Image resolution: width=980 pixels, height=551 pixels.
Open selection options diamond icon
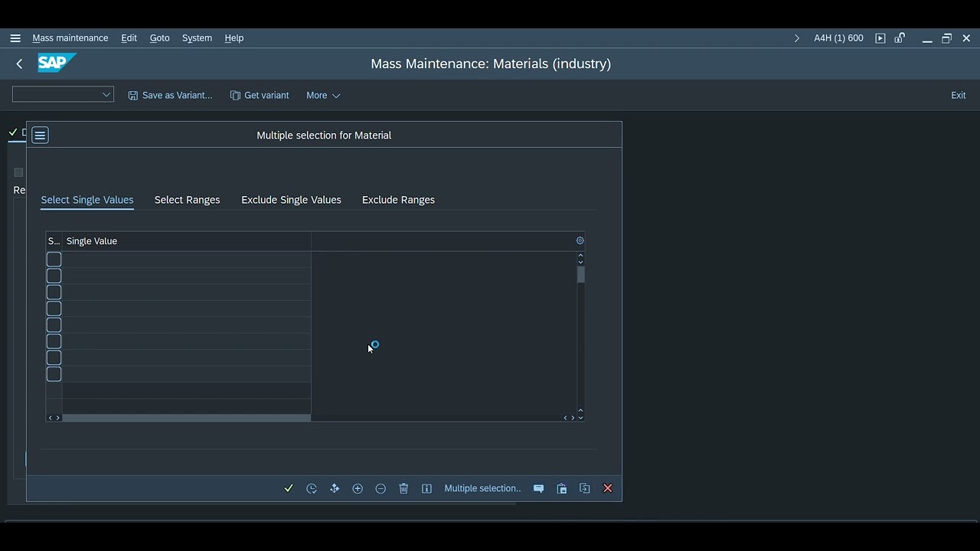[335, 488]
